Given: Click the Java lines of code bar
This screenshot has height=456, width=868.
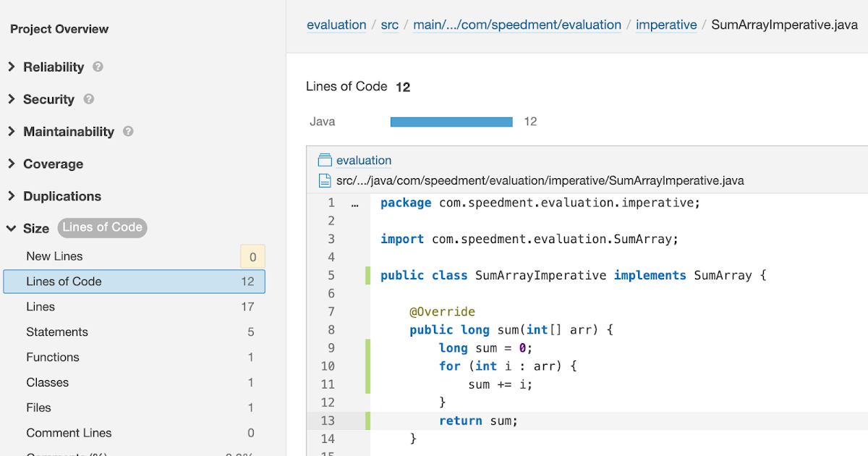Looking at the screenshot, I should 451,121.
